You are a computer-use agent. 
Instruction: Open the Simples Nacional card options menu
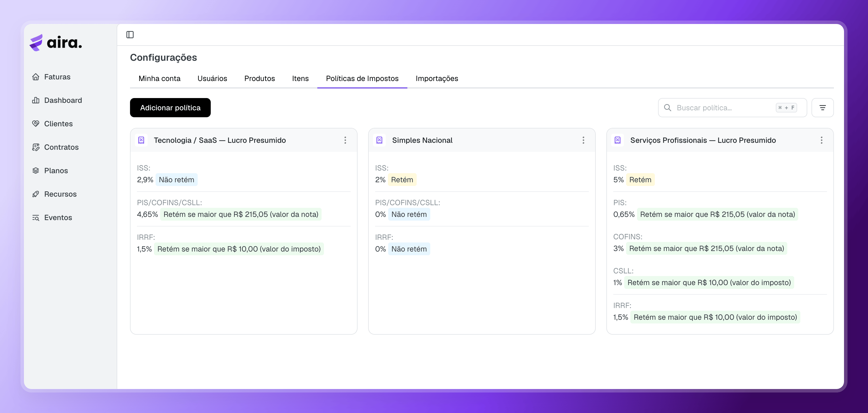point(583,140)
